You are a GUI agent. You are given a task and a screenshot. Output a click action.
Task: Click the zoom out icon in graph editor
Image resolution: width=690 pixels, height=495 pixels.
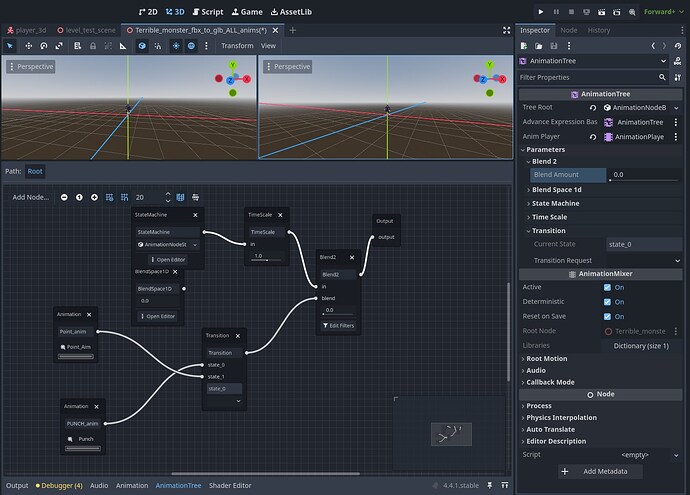(x=65, y=197)
